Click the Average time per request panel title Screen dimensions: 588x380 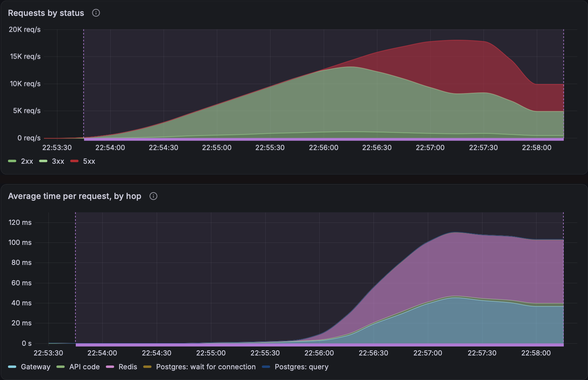point(75,196)
